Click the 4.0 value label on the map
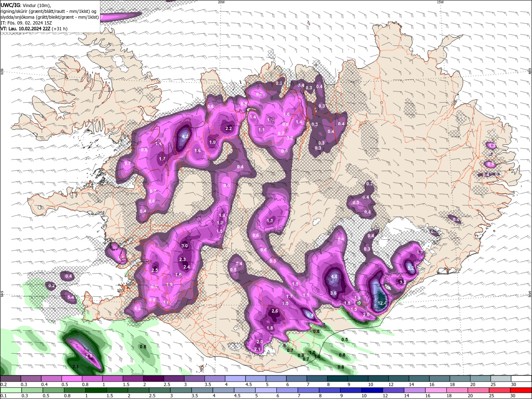Viewport: 532px width, 399px height. 334,276
